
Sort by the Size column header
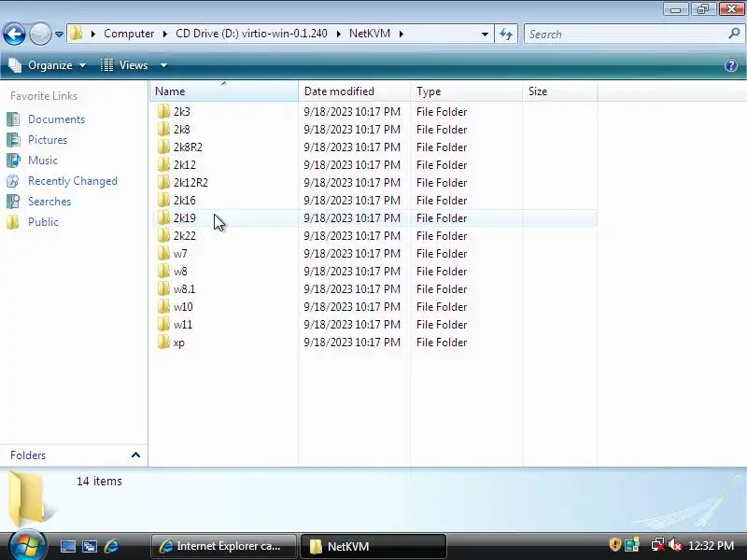(x=559, y=91)
